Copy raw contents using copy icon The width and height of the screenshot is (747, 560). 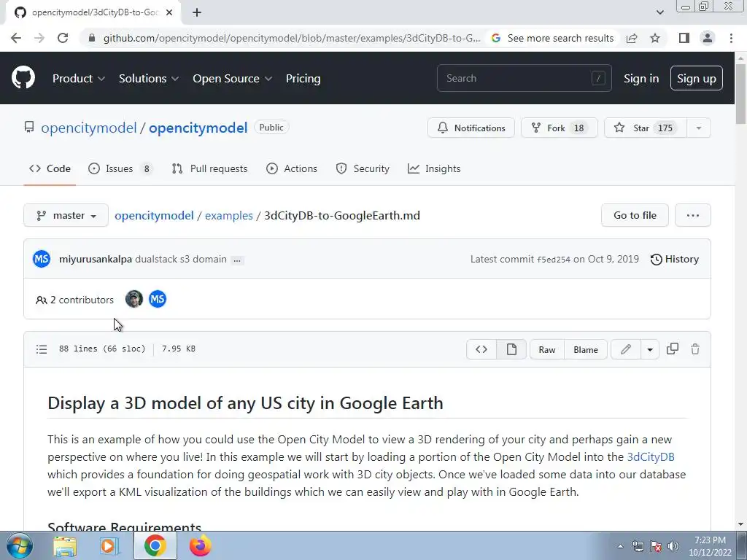tap(672, 349)
